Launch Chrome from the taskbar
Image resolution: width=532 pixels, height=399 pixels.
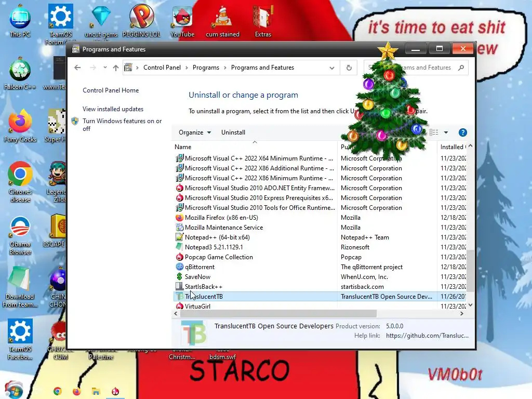(x=57, y=391)
